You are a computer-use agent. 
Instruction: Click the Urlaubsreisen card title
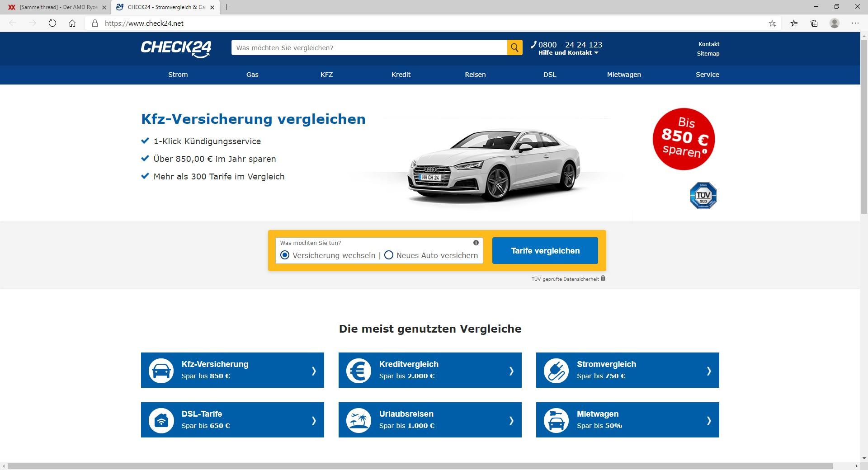click(406, 414)
